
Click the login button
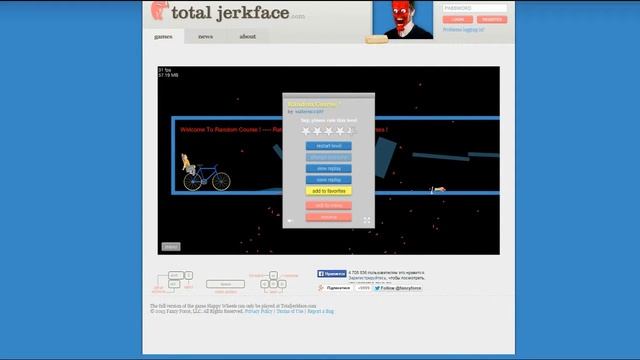click(458, 20)
